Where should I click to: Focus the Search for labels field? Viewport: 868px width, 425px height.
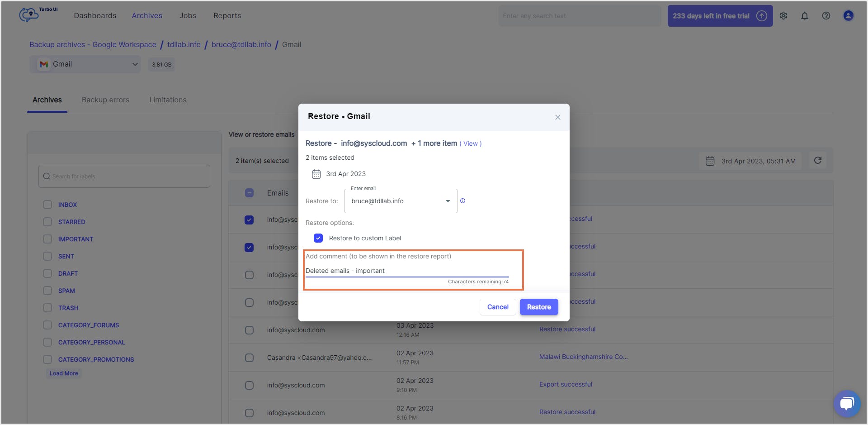point(124,177)
